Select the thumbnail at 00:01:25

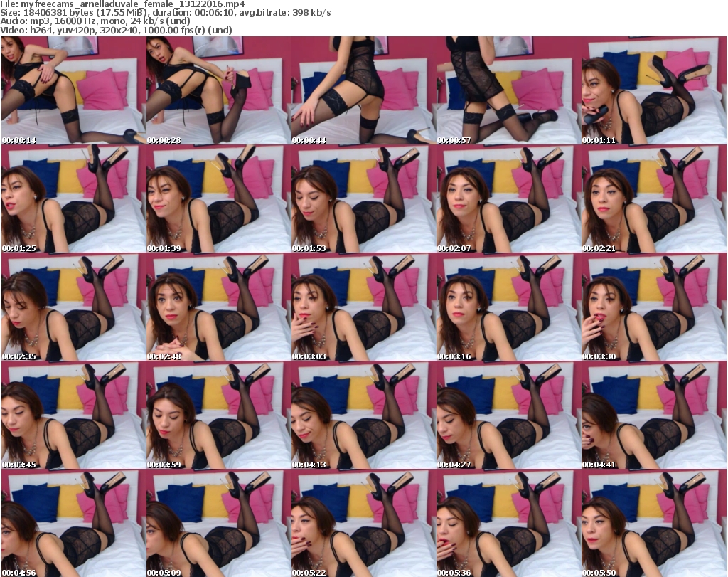pos(73,199)
